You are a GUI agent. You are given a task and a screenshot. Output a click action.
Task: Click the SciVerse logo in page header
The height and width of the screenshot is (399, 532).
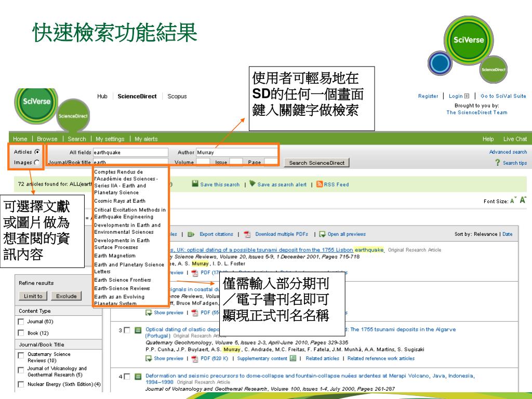37,101
